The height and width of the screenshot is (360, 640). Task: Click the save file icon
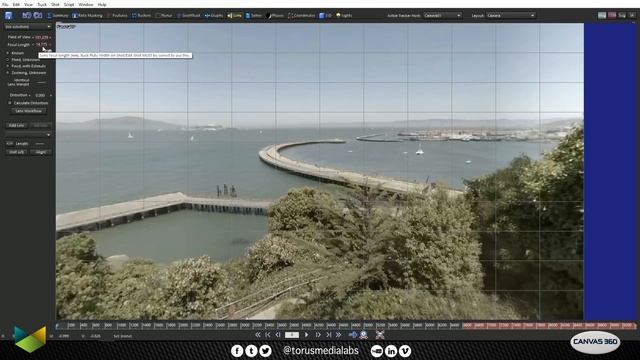[8, 16]
